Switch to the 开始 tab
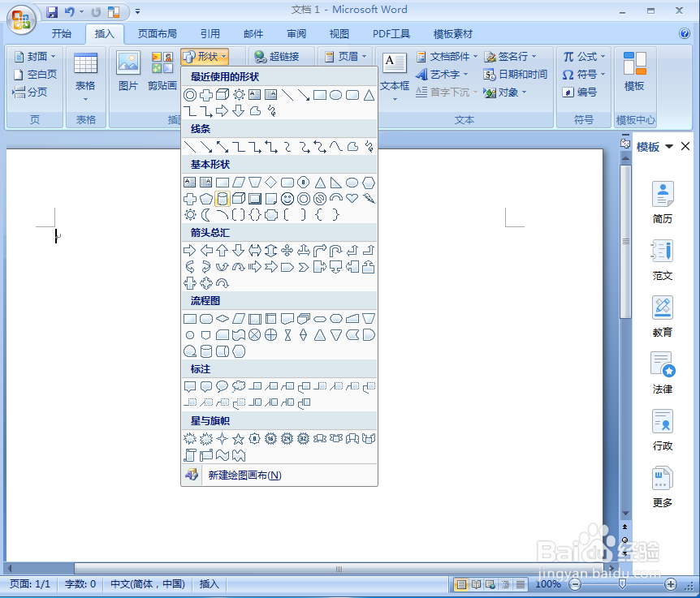 pos(62,34)
